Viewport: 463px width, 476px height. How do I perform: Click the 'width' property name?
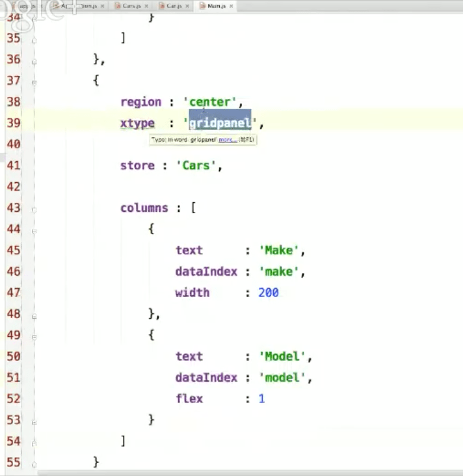(192, 293)
